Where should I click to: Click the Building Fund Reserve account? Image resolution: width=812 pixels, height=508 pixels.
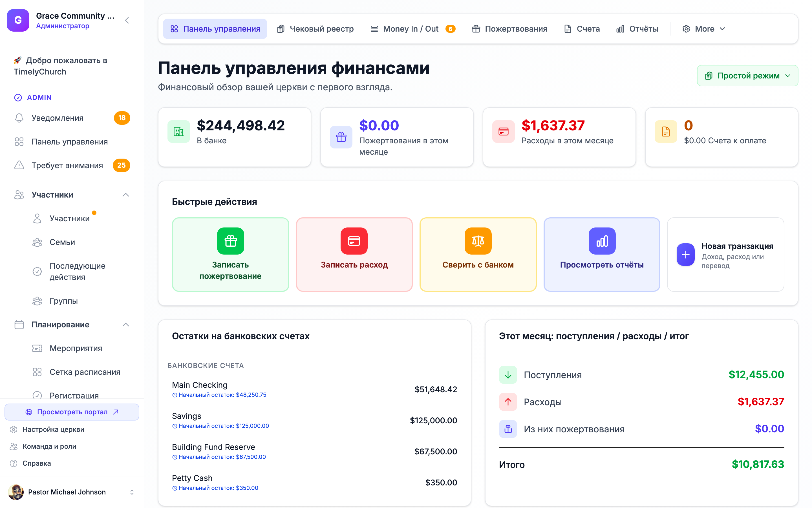click(x=314, y=451)
